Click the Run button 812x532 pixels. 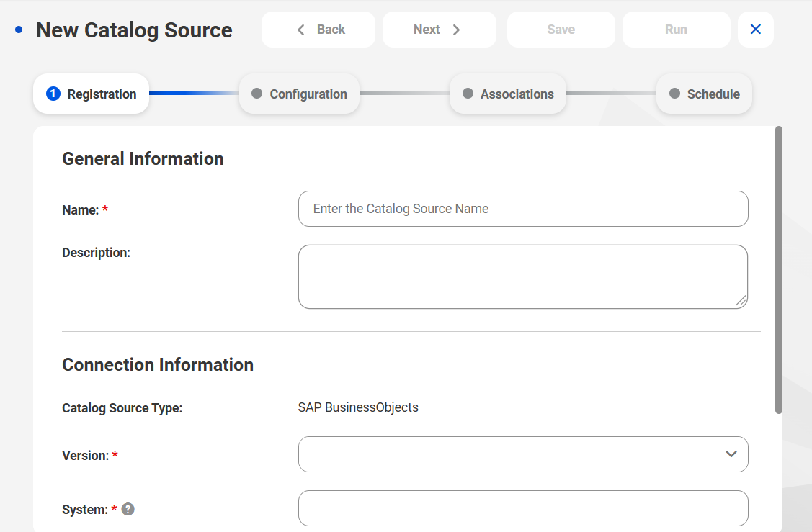[677, 30]
